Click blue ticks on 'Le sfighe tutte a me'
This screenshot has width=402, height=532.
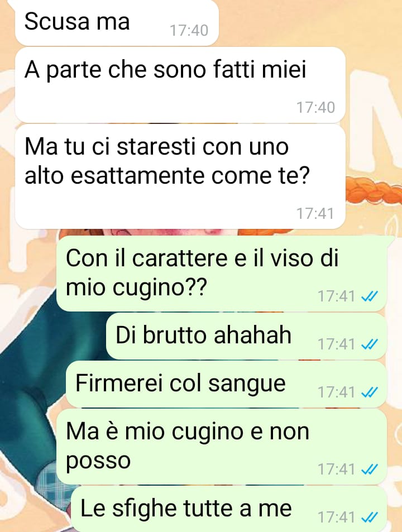369,517
